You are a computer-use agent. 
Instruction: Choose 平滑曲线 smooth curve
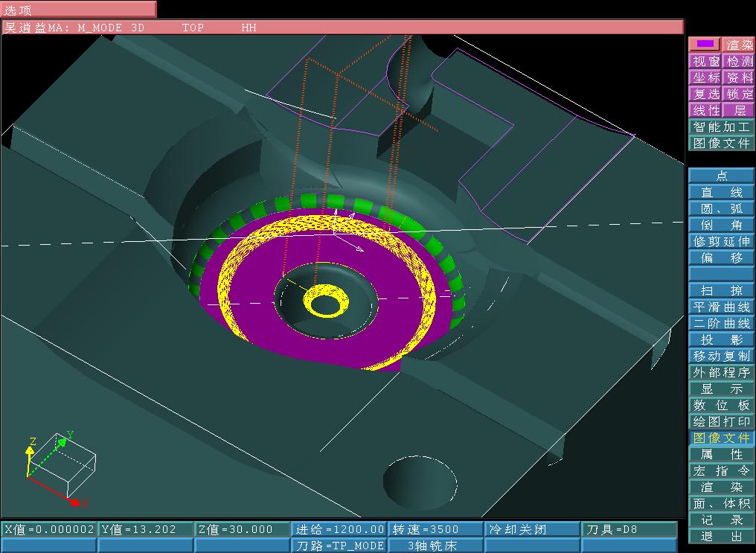722,307
